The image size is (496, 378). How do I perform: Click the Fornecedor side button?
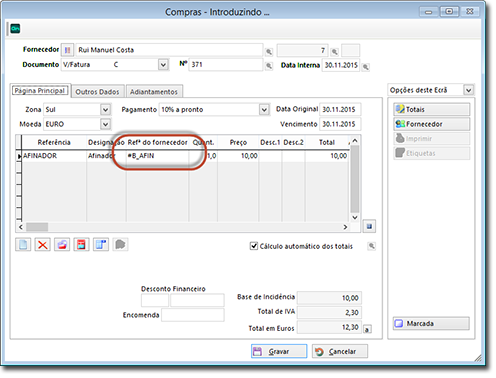coord(432,124)
